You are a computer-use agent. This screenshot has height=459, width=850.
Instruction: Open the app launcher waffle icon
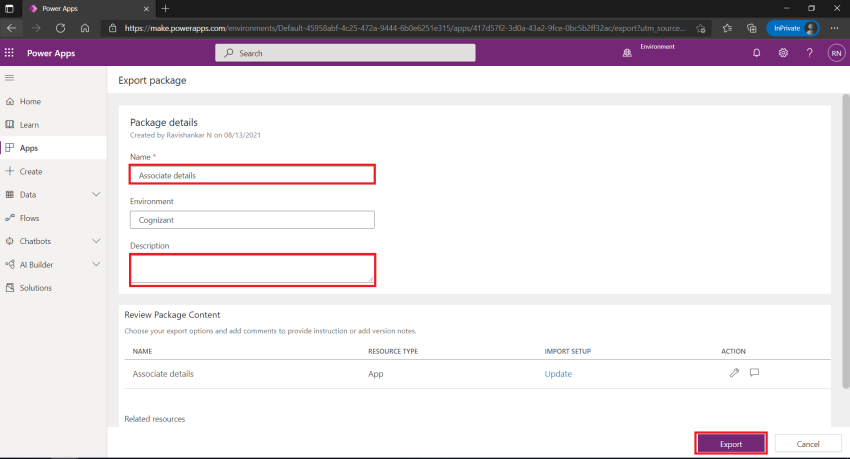(x=9, y=53)
